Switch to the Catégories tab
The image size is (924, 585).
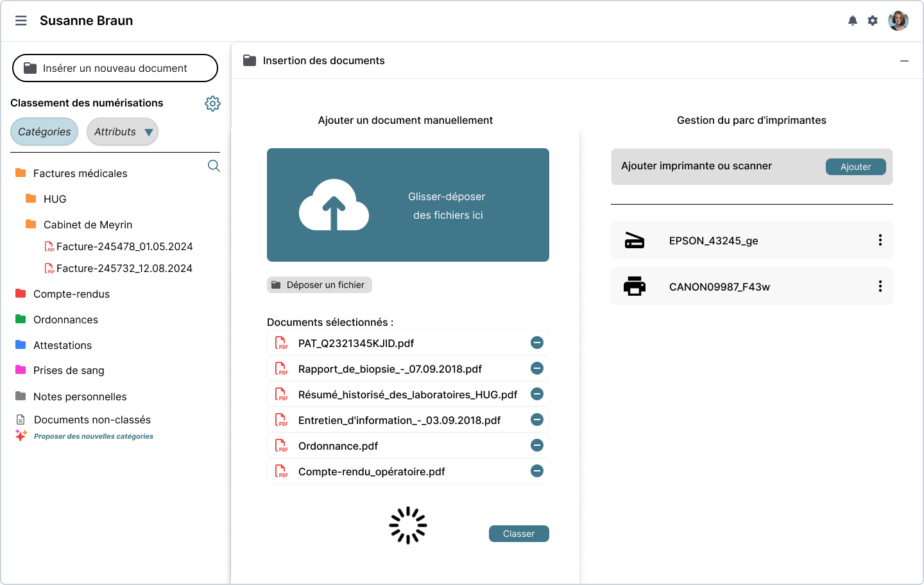tap(44, 132)
